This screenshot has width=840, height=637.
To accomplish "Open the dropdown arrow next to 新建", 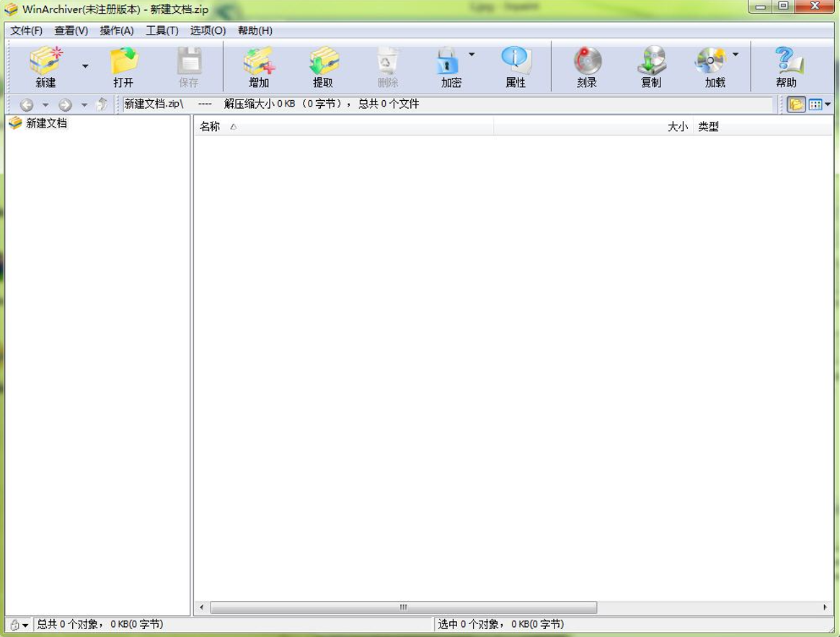I will (x=85, y=66).
